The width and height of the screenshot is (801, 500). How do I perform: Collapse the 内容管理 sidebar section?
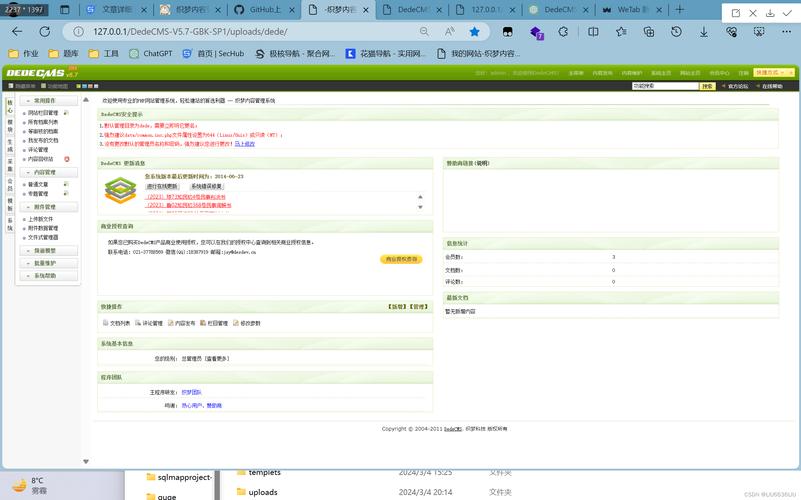tap(49, 172)
